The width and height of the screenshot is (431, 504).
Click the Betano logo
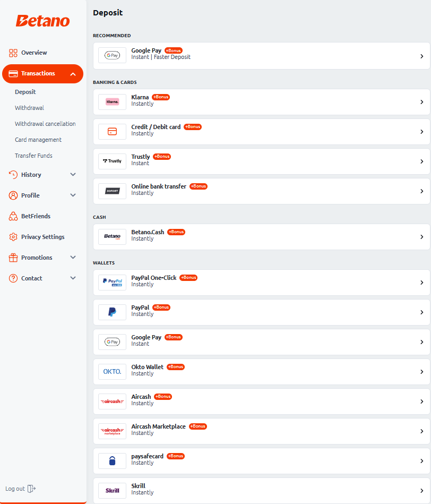pyautogui.click(x=42, y=21)
